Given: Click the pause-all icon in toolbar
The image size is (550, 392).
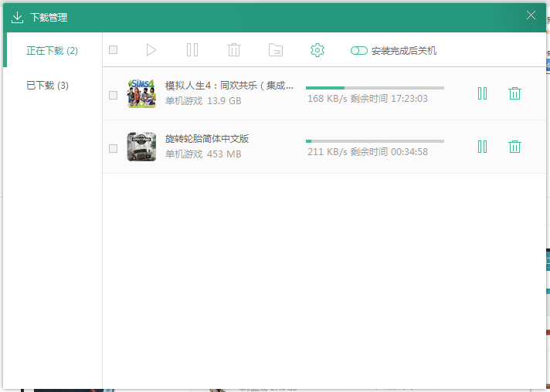Looking at the screenshot, I should (x=192, y=50).
